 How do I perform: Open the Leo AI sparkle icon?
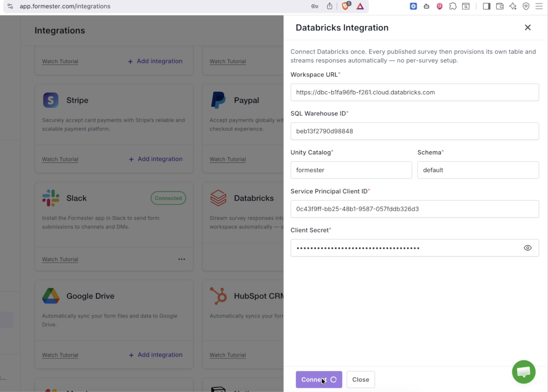coord(513,6)
